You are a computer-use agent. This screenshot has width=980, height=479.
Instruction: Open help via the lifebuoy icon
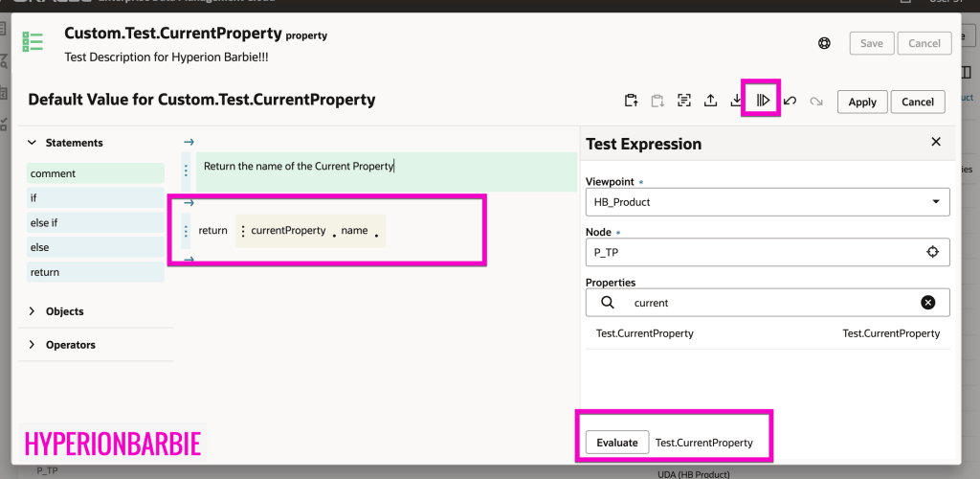point(824,43)
